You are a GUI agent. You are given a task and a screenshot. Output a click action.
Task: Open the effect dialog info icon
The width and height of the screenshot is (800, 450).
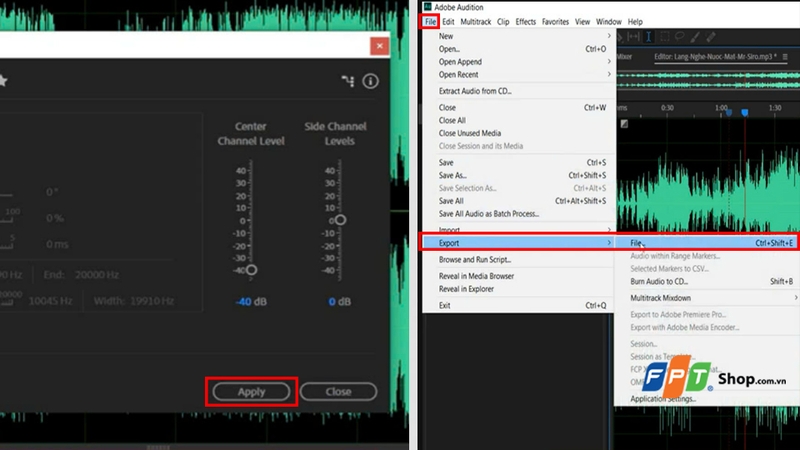(x=370, y=81)
